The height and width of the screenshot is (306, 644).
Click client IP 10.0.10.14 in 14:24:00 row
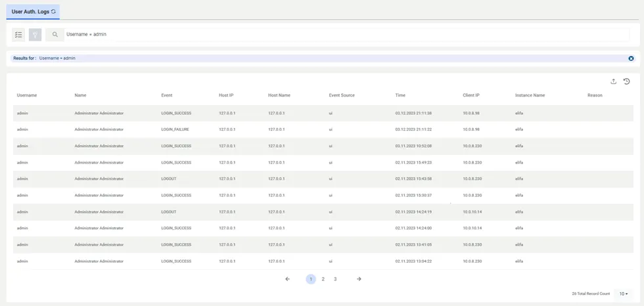tap(472, 228)
